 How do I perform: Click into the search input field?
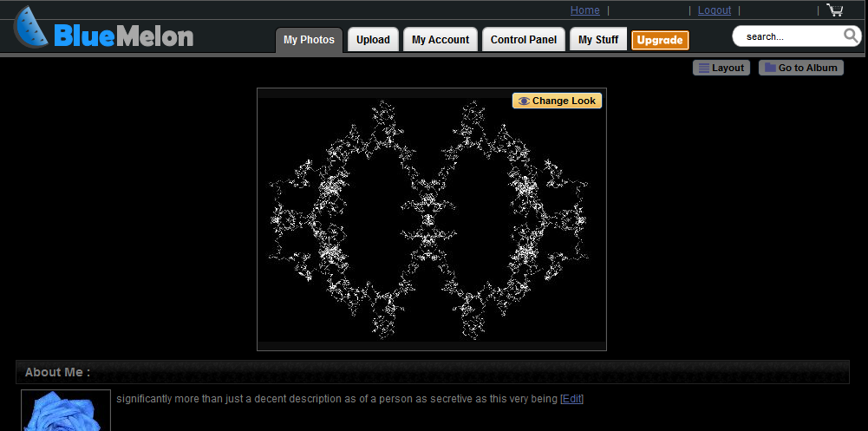[x=788, y=36]
